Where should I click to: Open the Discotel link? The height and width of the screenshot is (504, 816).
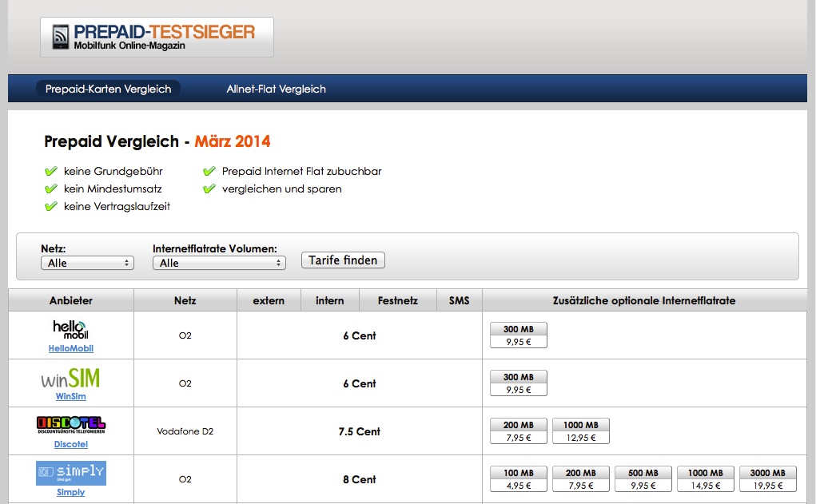[x=71, y=444]
